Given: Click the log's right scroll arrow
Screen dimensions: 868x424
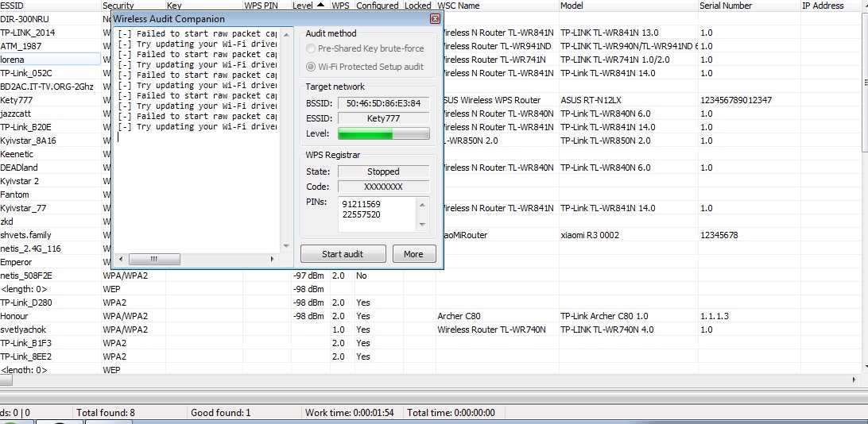Looking at the screenshot, I should [x=272, y=259].
